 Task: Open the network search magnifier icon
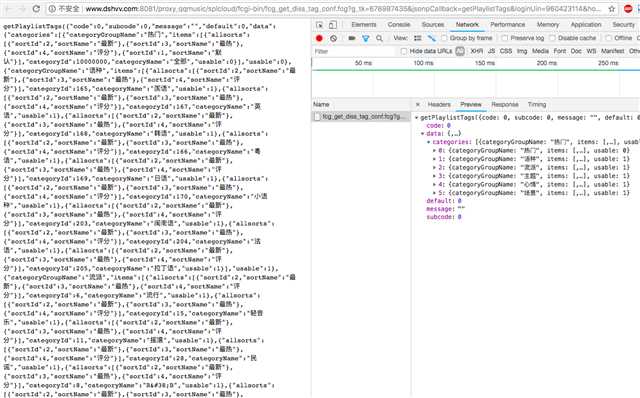(x=379, y=38)
